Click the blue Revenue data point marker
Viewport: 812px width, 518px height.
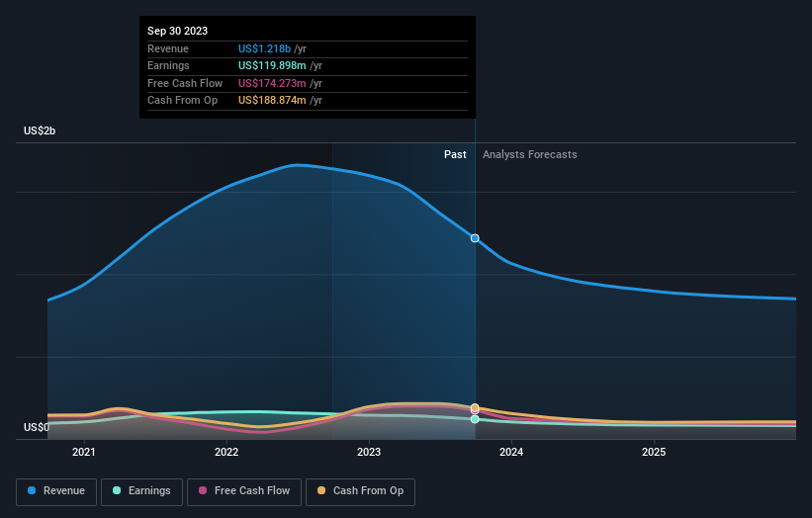[x=475, y=238]
